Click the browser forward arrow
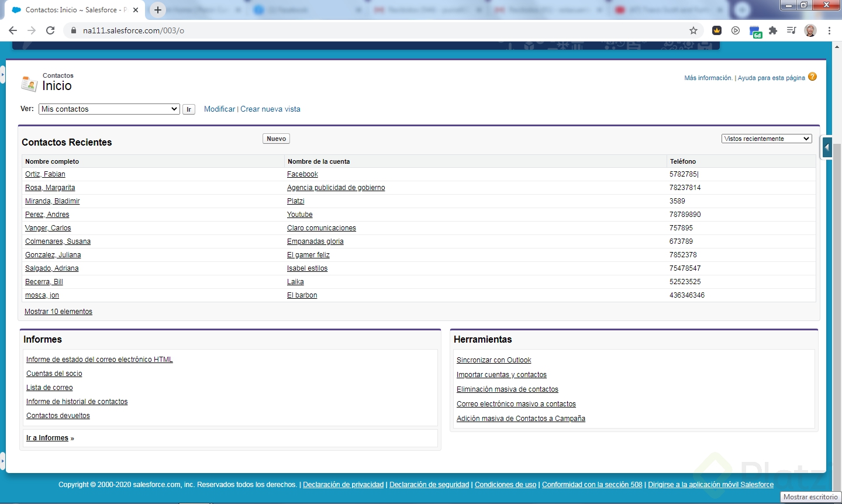Viewport: 842px width, 504px height. click(x=32, y=30)
